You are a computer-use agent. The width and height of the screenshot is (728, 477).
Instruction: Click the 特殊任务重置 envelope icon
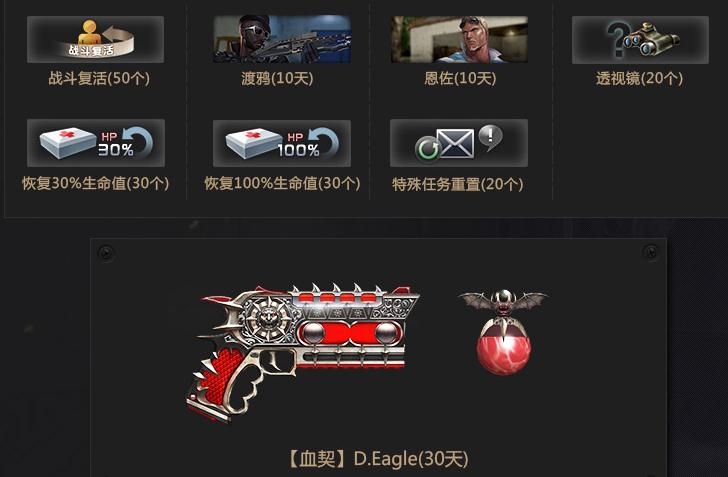tap(459, 143)
